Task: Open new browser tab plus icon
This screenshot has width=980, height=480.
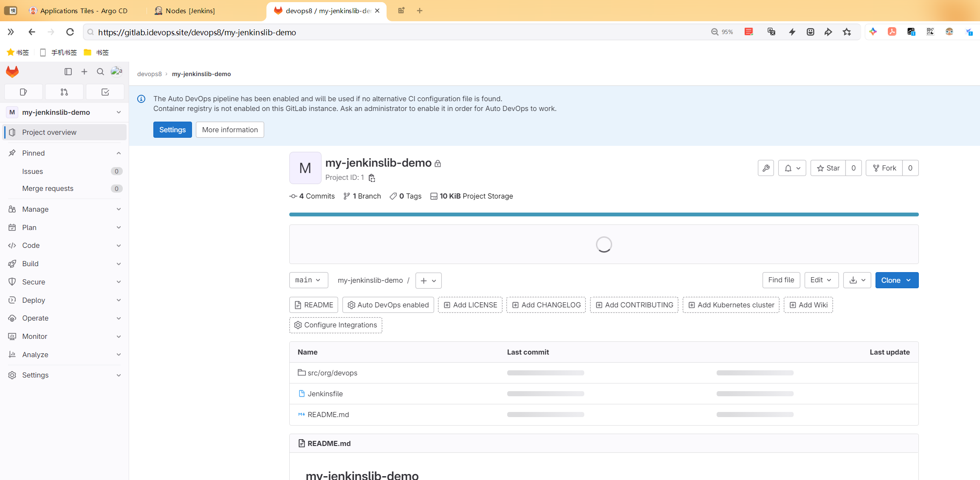Action: coord(420,11)
